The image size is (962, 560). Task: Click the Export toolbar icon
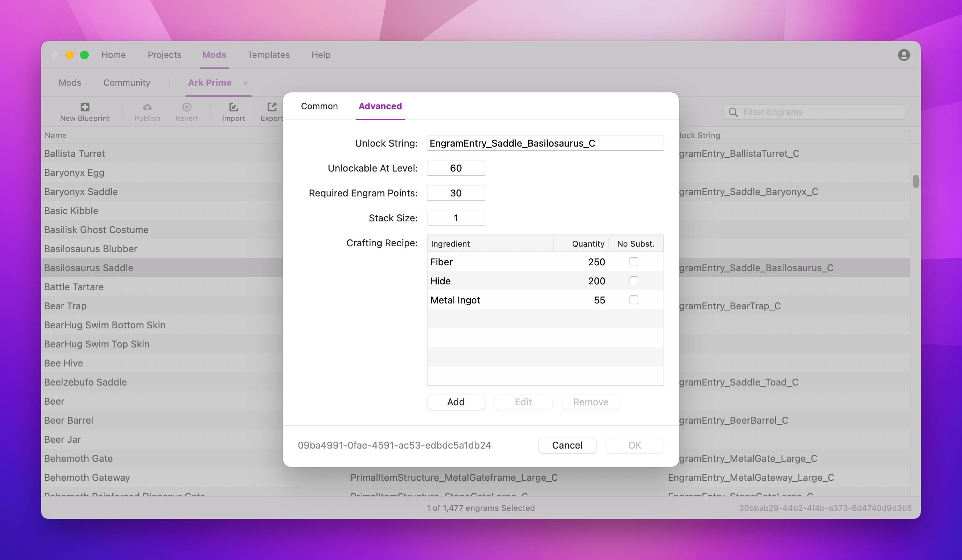click(x=272, y=107)
